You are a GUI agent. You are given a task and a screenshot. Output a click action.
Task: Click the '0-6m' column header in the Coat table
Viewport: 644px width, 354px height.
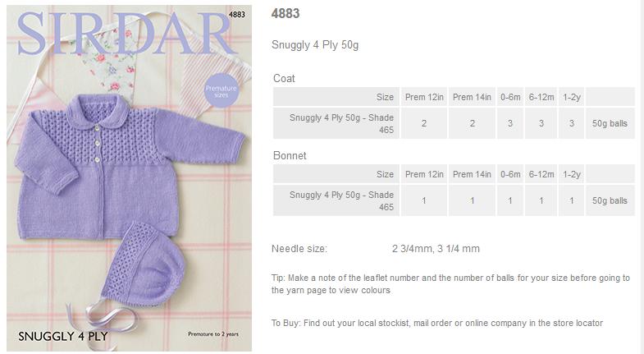point(509,97)
